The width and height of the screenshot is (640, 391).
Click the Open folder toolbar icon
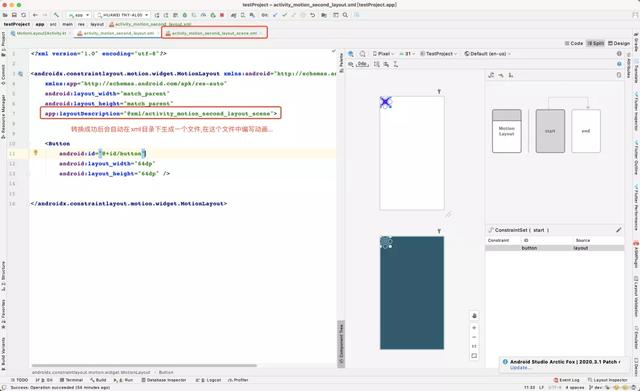(5, 15)
